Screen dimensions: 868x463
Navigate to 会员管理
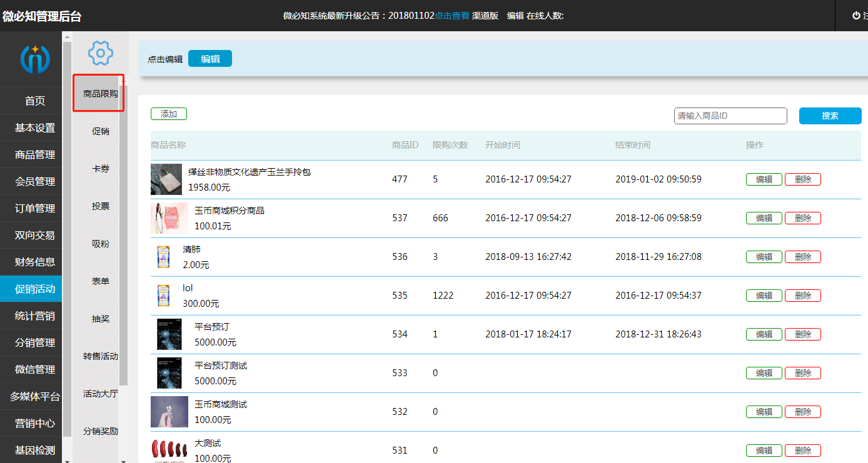31,181
